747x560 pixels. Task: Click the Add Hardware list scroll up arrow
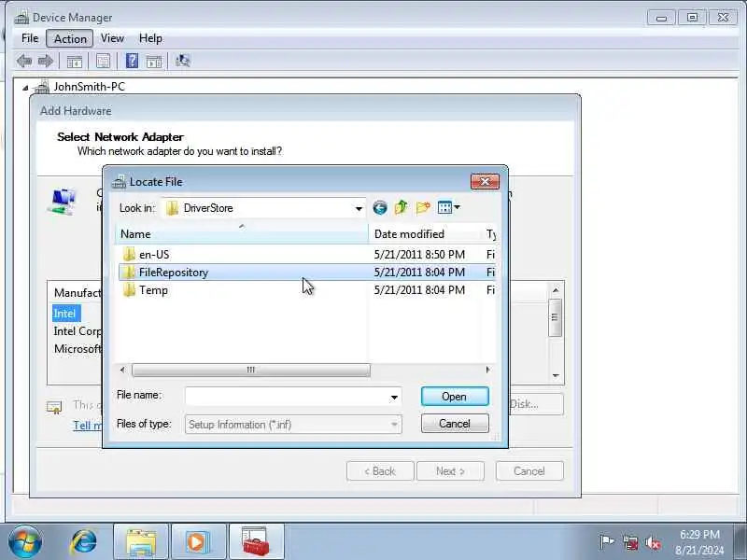(556, 290)
